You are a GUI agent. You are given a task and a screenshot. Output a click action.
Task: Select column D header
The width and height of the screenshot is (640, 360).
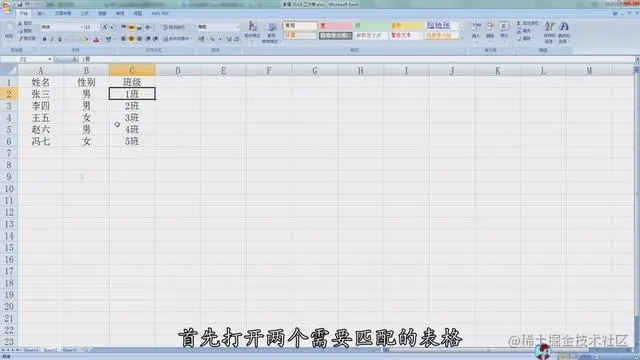(x=178, y=71)
